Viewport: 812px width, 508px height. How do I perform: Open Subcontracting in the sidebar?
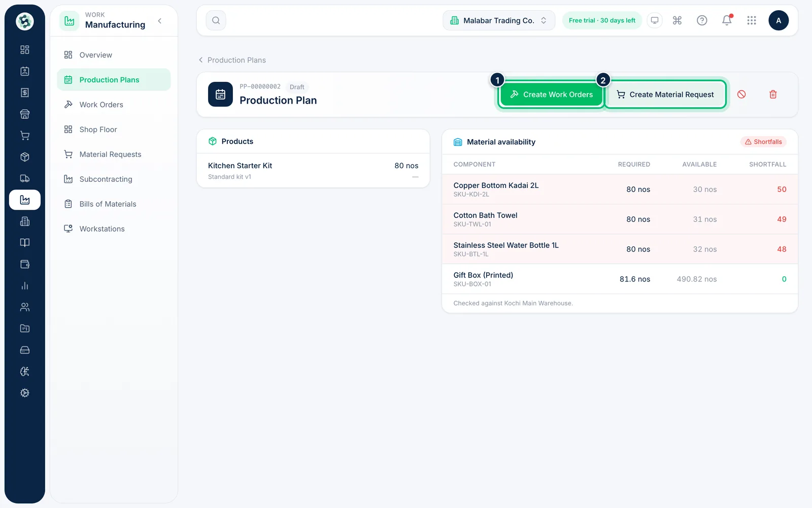tap(114, 179)
